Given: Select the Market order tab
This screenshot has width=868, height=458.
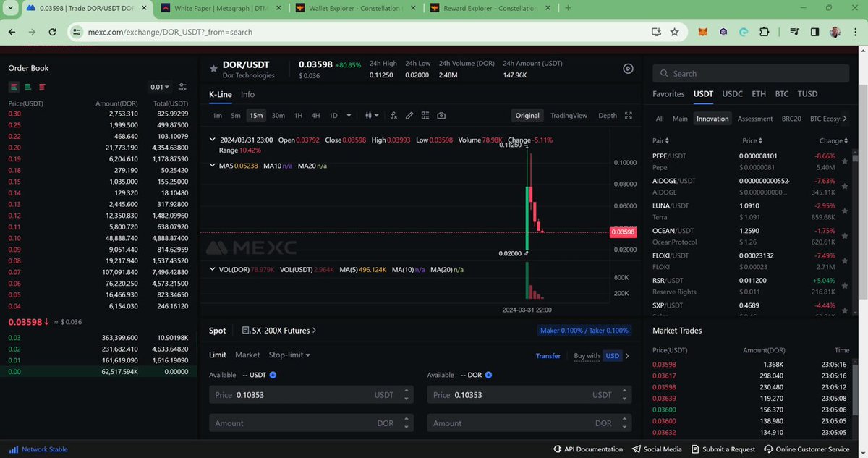Looking at the screenshot, I should pyautogui.click(x=247, y=355).
